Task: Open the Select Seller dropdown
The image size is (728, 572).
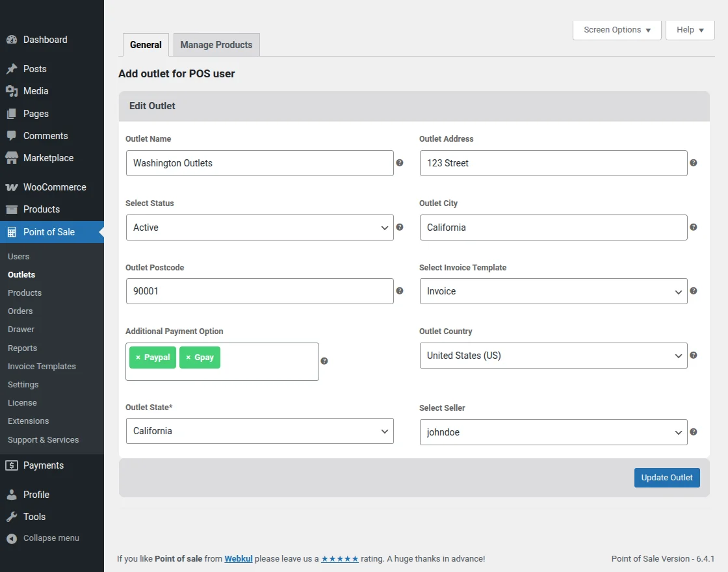Action: [x=553, y=432]
